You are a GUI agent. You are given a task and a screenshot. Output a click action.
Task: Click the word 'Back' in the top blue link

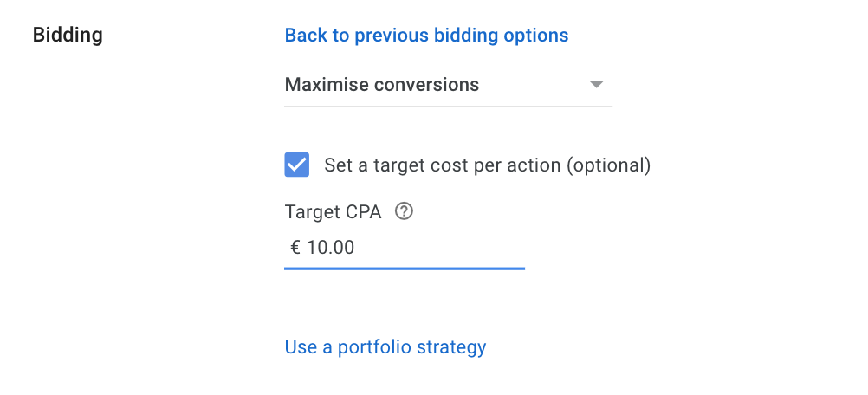point(305,36)
